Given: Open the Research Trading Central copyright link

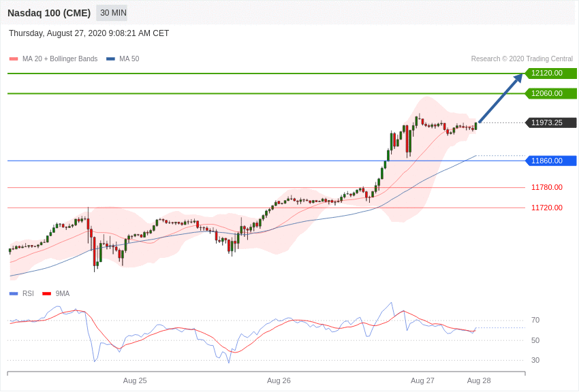Looking at the screenshot, I should pos(522,59).
